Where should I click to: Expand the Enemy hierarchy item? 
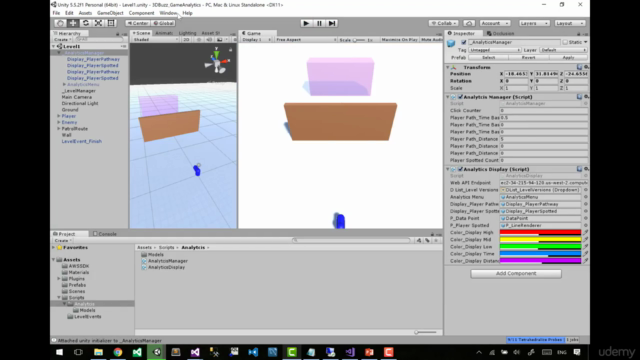[59, 122]
